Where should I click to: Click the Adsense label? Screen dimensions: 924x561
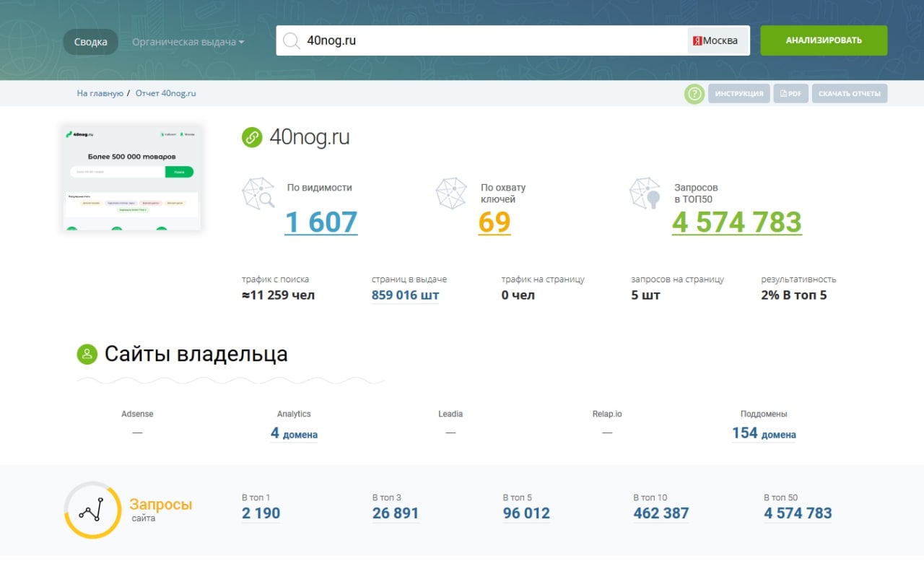pos(137,414)
